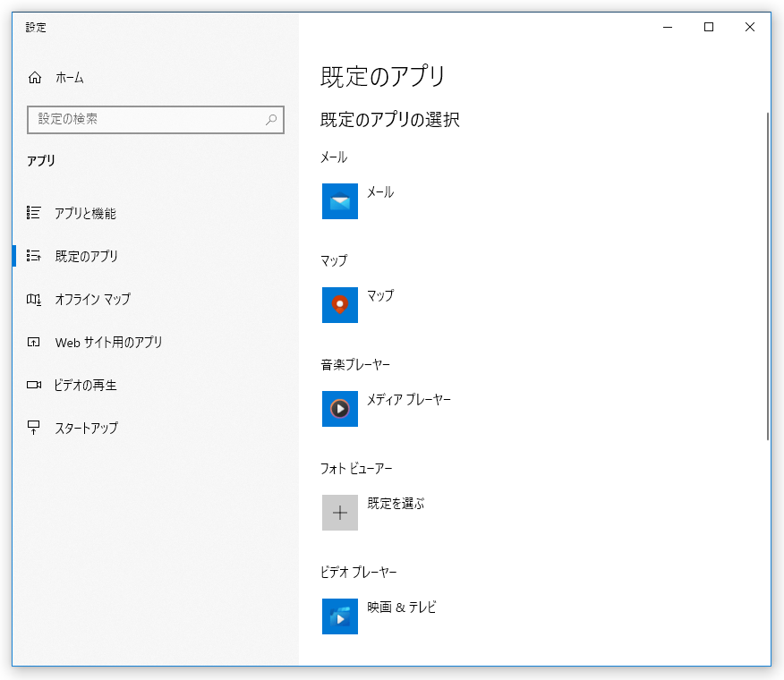Minimize the 設定 window

pyautogui.click(x=668, y=27)
